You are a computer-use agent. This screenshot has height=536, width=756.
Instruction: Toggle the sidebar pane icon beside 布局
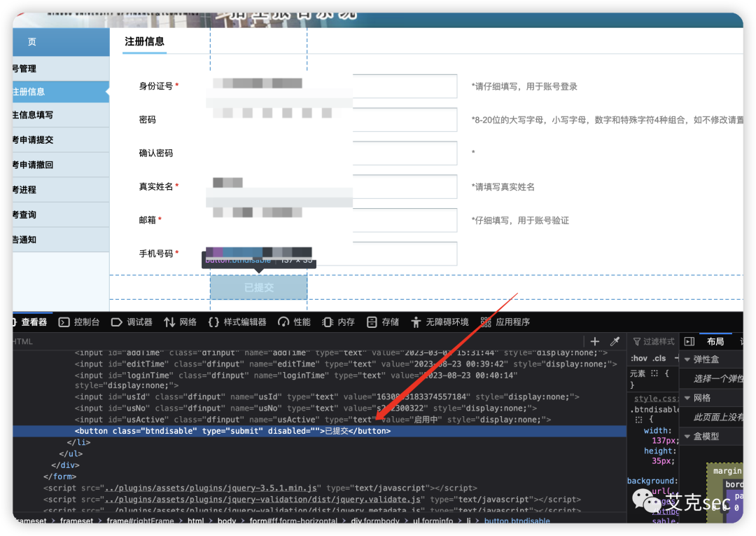[689, 341]
